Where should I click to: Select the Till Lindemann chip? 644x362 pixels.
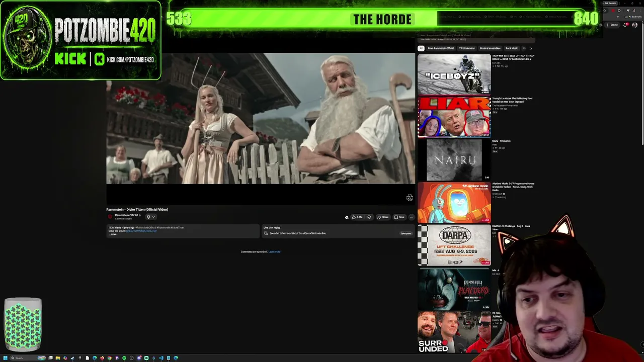[466, 48]
